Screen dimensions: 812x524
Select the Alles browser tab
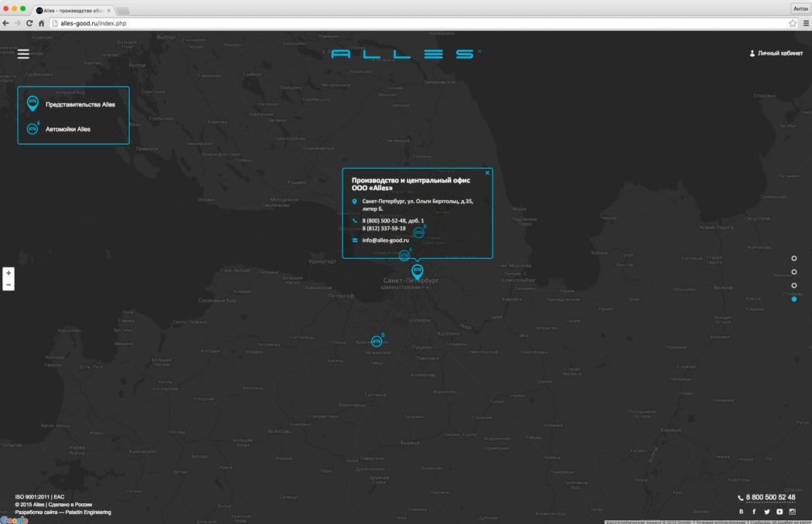coord(73,10)
